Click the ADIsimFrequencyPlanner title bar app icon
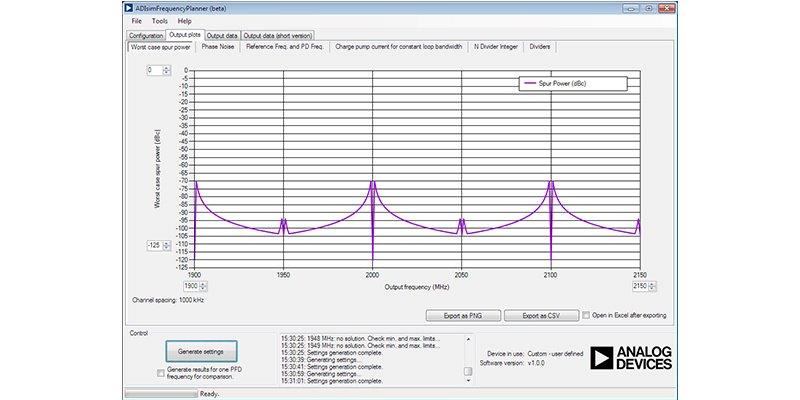This screenshot has width=800, height=400. [x=127, y=7]
